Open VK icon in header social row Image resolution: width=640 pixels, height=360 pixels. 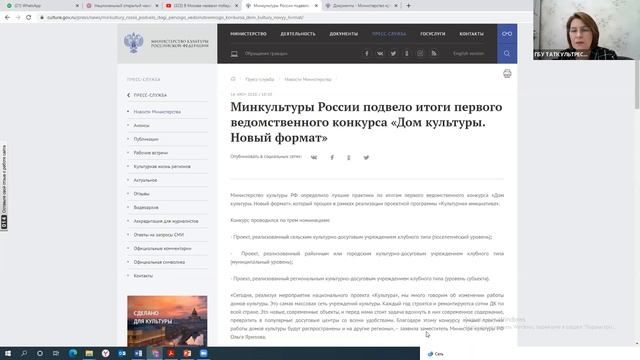(x=380, y=53)
